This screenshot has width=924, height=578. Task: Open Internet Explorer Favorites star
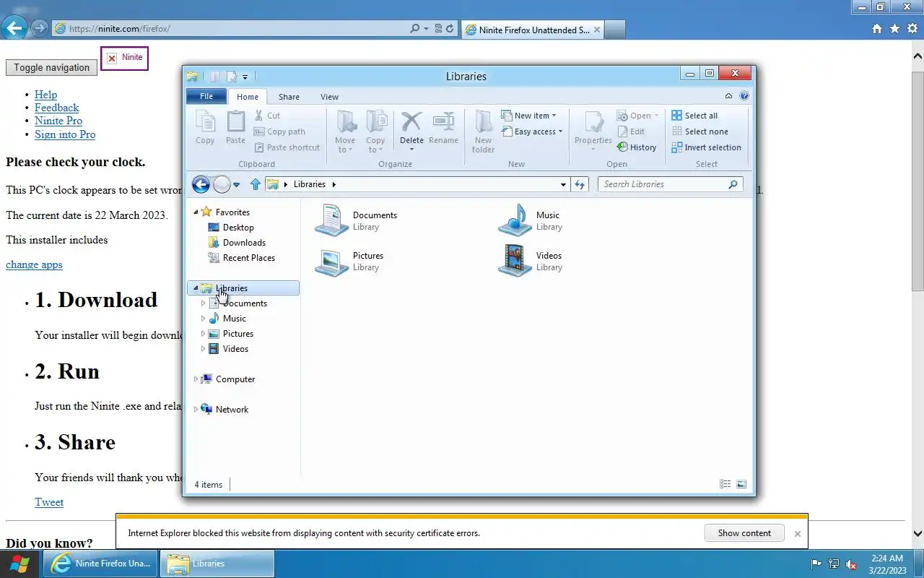[894, 29]
